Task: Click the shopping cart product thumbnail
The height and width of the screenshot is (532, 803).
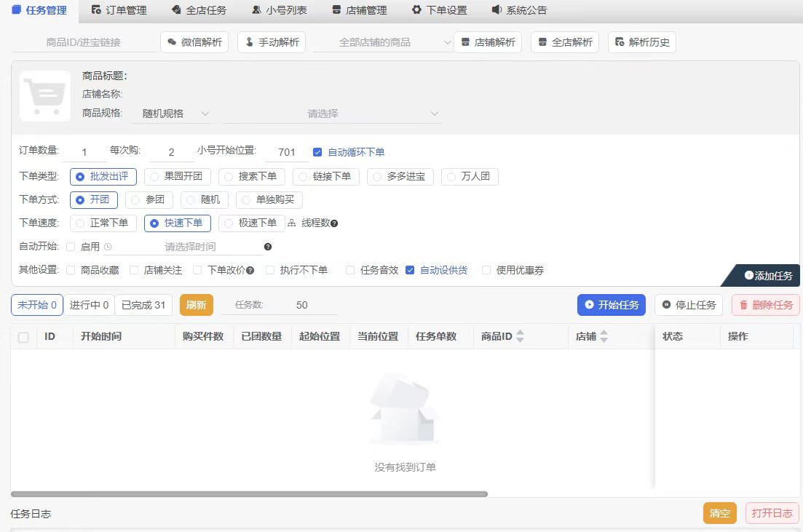Action: 45,96
